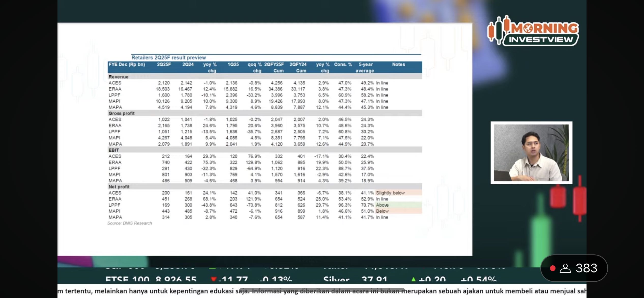Click the FTSE 100 ticker label
Screen dimensions: 644x298
(127, 280)
